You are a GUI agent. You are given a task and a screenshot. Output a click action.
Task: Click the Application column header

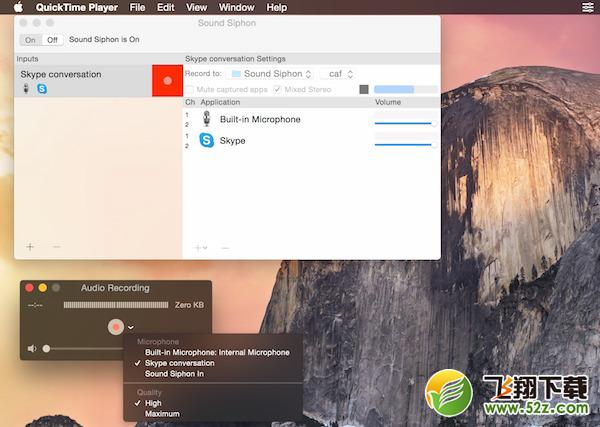pos(220,102)
